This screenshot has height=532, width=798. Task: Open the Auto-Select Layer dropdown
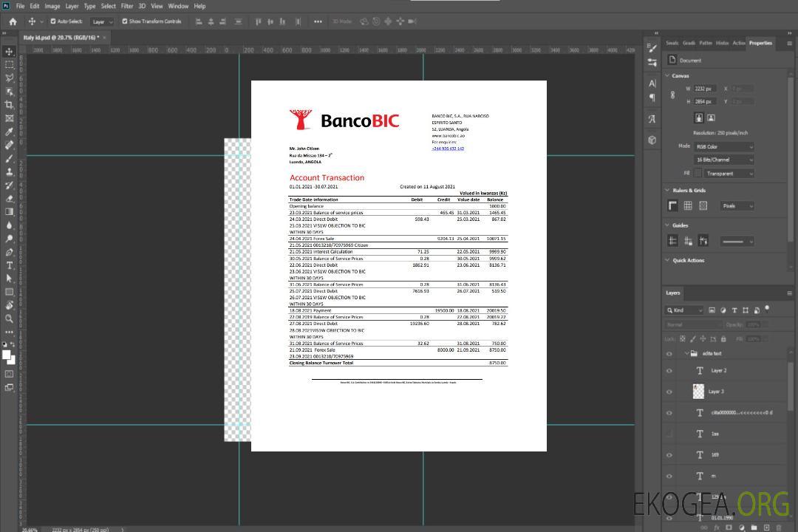pos(102,22)
